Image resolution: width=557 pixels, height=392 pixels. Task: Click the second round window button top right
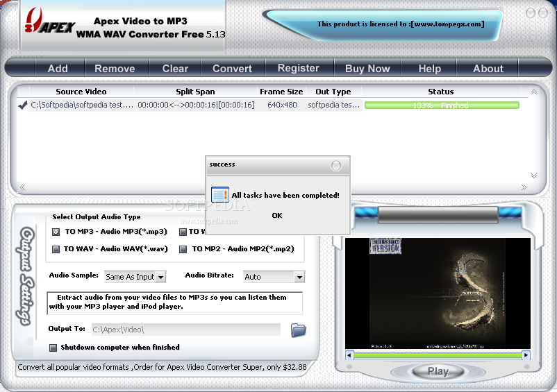pyautogui.click(x=543, y=13)
